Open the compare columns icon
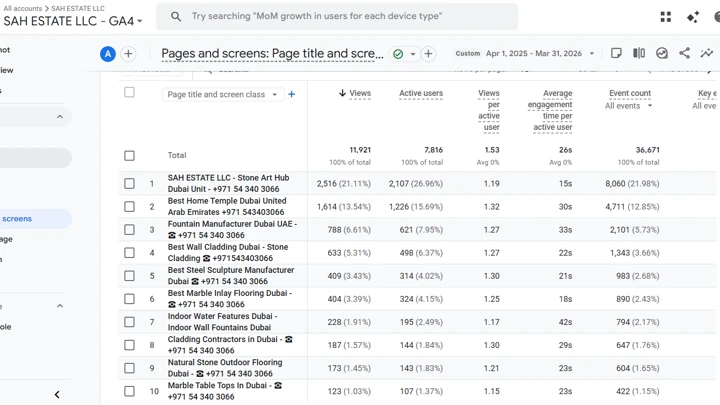Screen dimensions: 720x405 (639, 53)
